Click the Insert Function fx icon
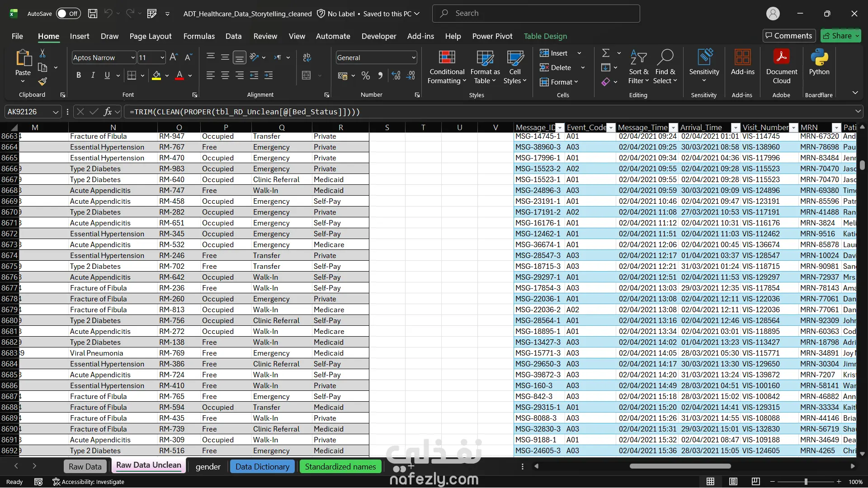 108,112
